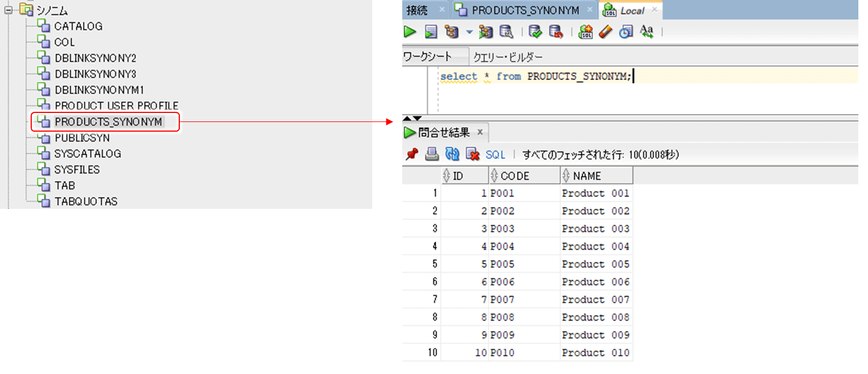Viewport: 868px width, 374px height.
Task: Commit the current transaction
Action: click(x=534, y=32)
